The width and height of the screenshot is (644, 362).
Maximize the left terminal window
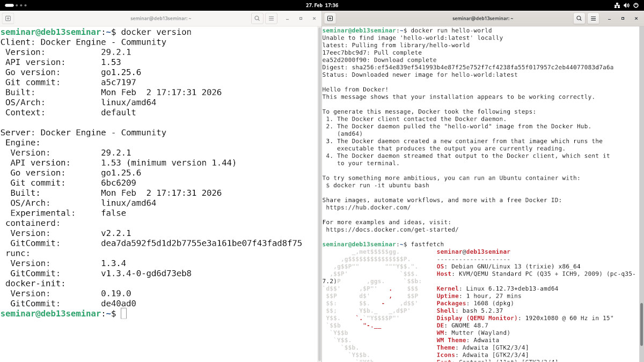click(301, 18)
